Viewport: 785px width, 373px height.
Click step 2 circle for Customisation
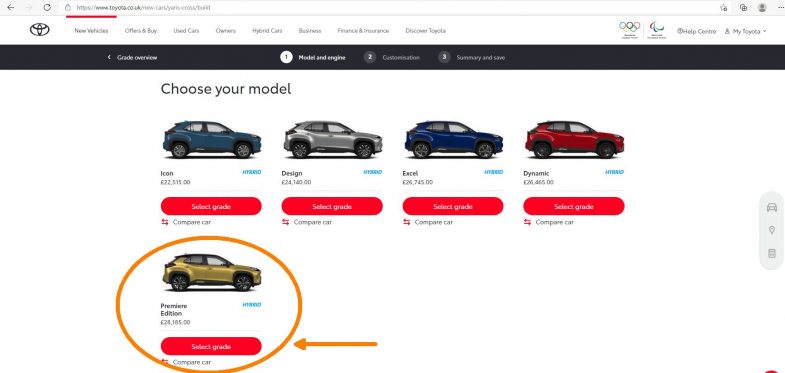pyautogui.click(x=369, y=57)
